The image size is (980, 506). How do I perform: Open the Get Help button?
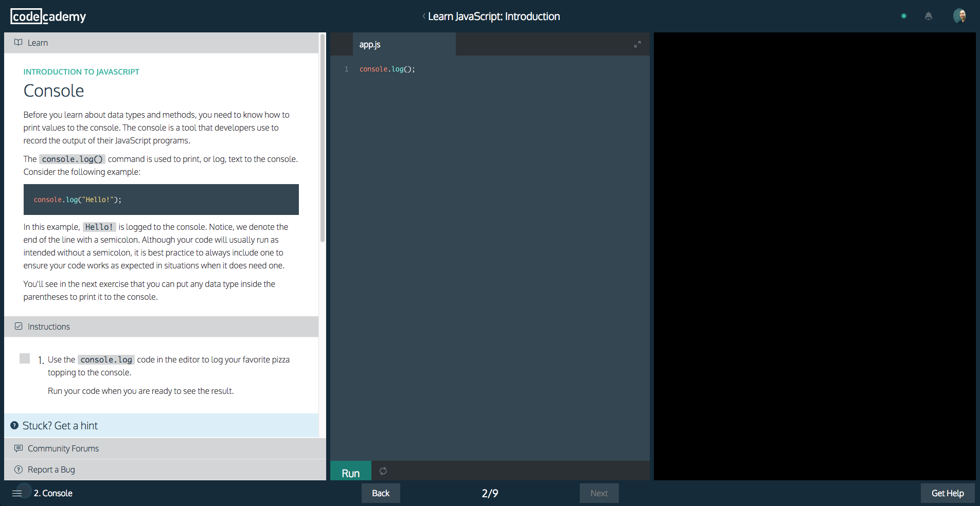click(x=948, y=493)
